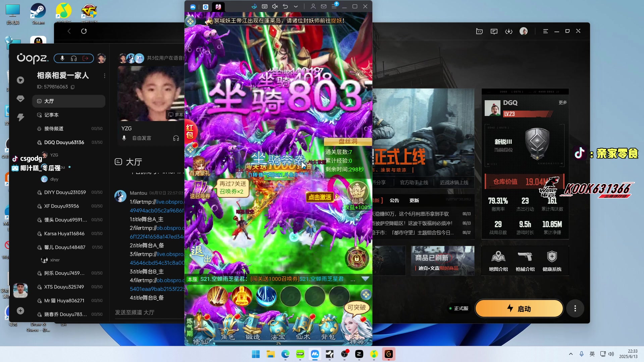Open launcher hamburger menu icon
This screenshot has height=362, width=644.
tap(545, 31)
